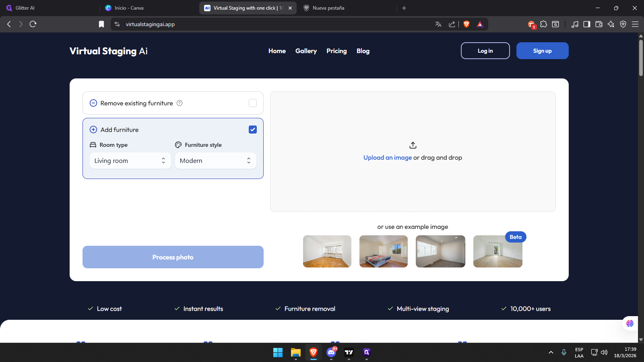This screenshot has height=362, width=644.
Task: Click the page vertical scrollbar thumb
Action: (641, 56)
